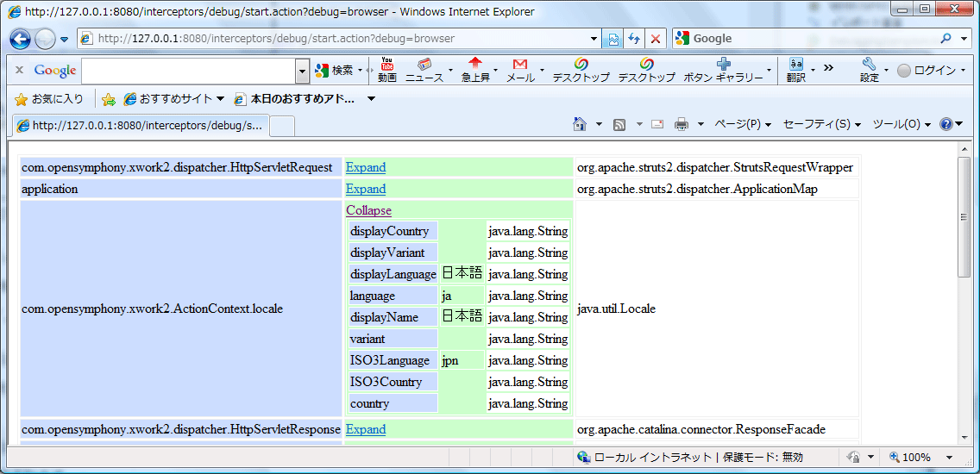The image size is (980, 474).
Task: Click the displayCountry property cell
Action: [393, 231]
